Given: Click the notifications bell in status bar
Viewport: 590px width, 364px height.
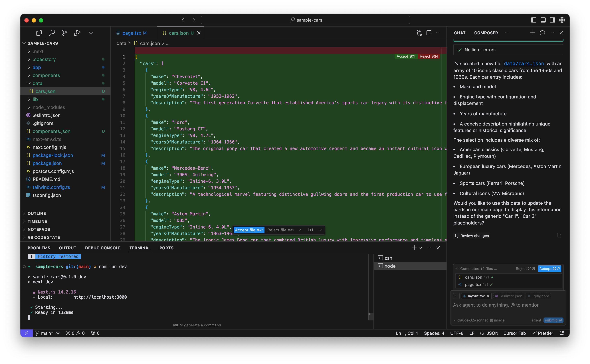Looking at the screenshot, I should point(562,333).
